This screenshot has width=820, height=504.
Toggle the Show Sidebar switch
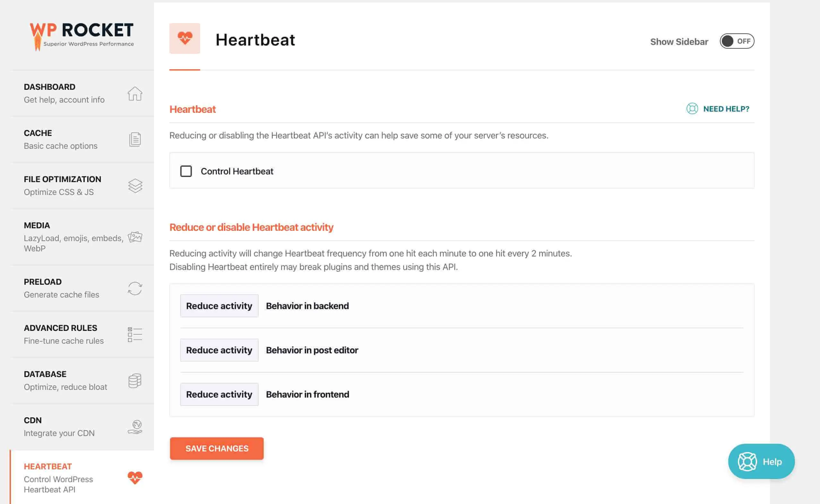point(737,41)
